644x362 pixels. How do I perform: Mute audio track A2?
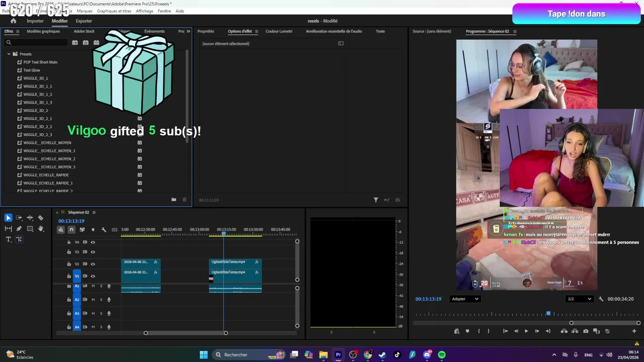[93, 300]
